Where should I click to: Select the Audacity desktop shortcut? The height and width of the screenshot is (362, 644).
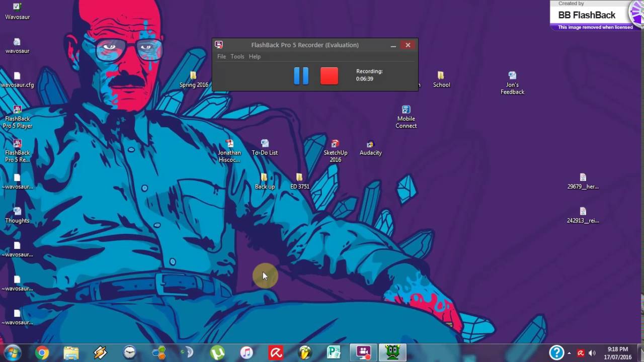[x=370, y=148]
